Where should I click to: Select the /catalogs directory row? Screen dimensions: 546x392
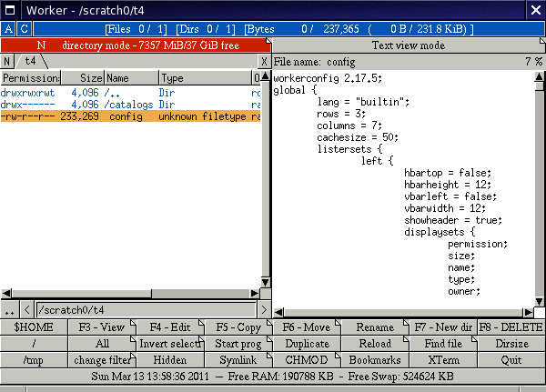point(130,105)
